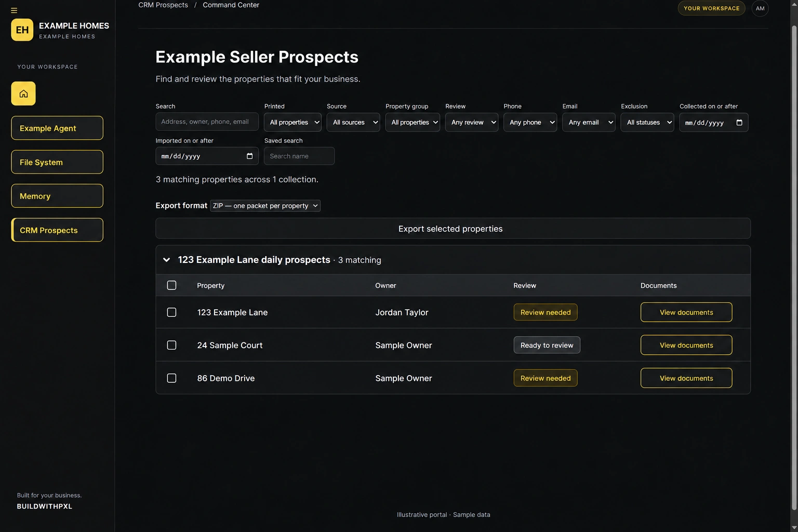
Task: Open File System in the sidebar
Action: point(57,162)
